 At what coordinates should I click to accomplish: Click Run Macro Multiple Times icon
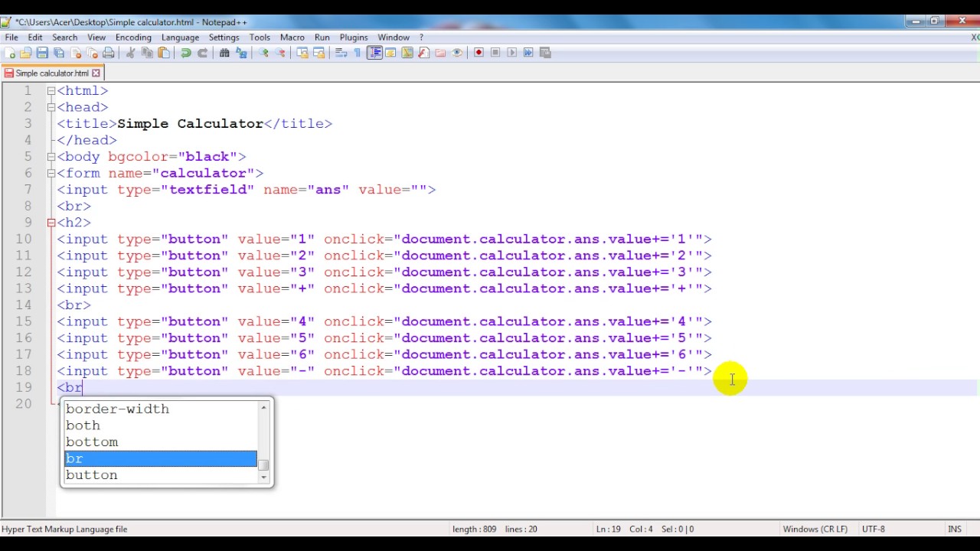point(528,53)
